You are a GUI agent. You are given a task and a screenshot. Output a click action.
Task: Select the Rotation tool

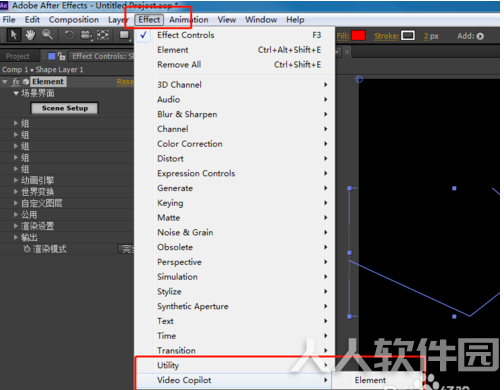click(69, 35)
